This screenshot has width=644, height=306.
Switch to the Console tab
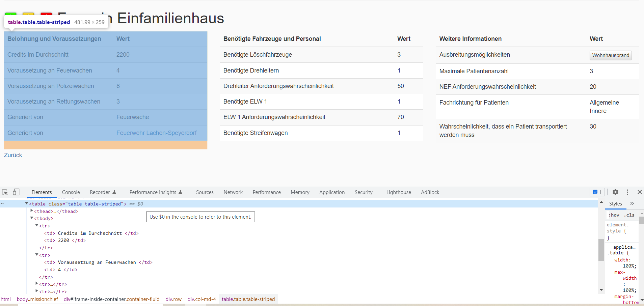pyautogui.click(x=71, y=192)
